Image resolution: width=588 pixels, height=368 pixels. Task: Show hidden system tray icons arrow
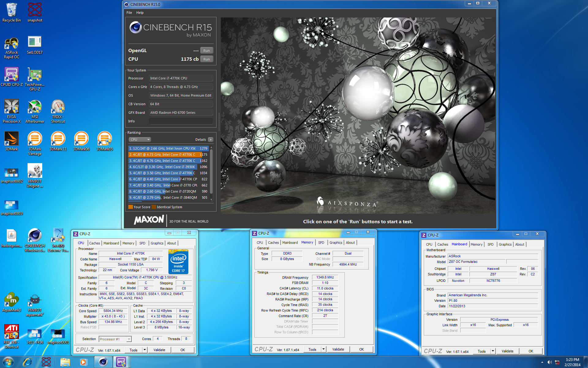click(542, 362)
